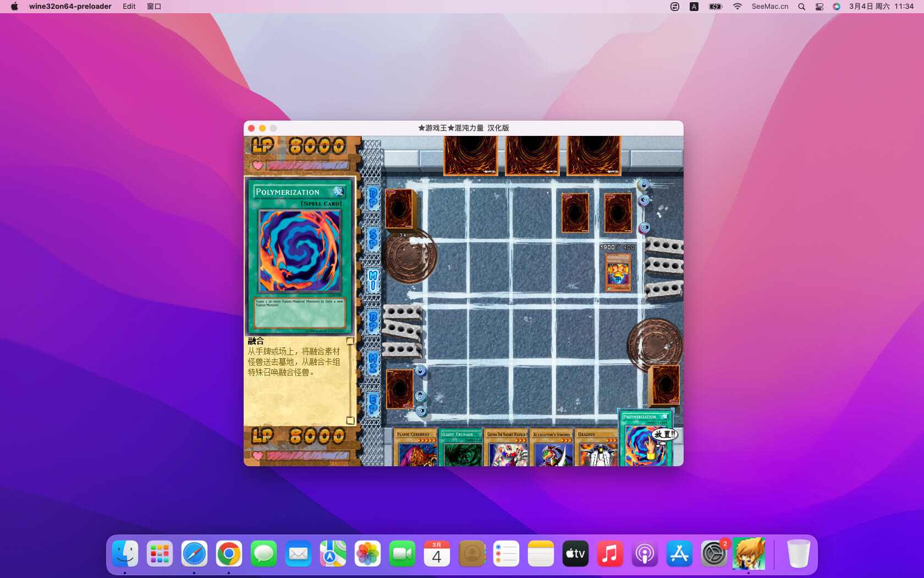The height and width of the screenshot is (578, 924).
Task: Click the battery status icon
Action: pyautogui.click(x=716, y=7)
